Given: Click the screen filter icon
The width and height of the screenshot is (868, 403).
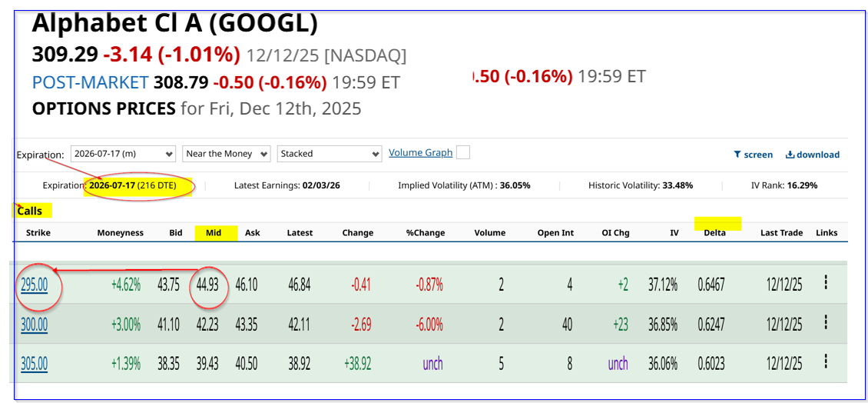Looking at the screenshot, I should pos(737,155).
